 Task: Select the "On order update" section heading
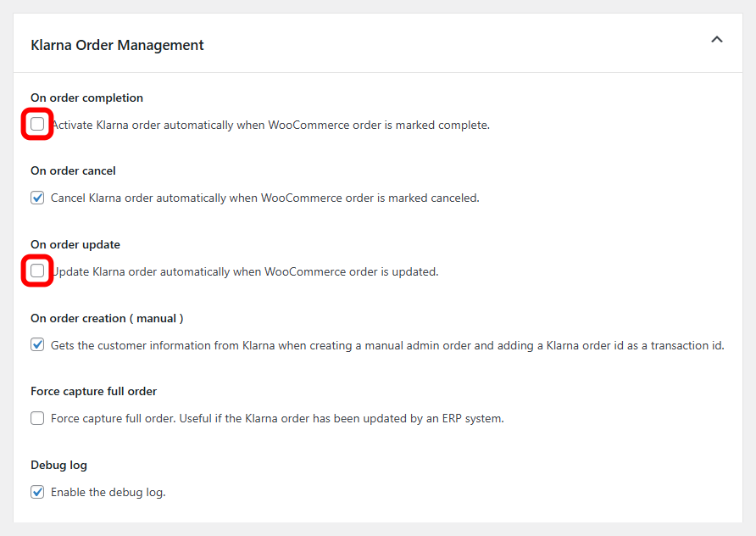coord(75,244)
